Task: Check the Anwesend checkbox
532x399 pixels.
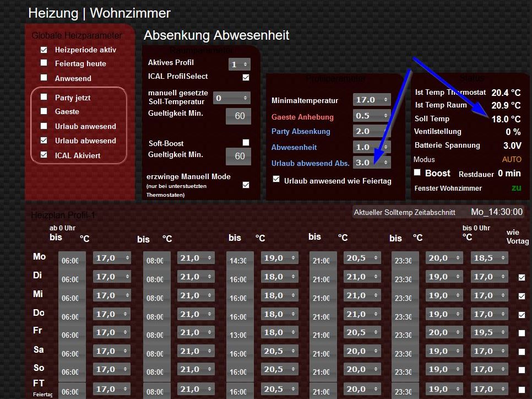Action: click(x=44, y=77)
